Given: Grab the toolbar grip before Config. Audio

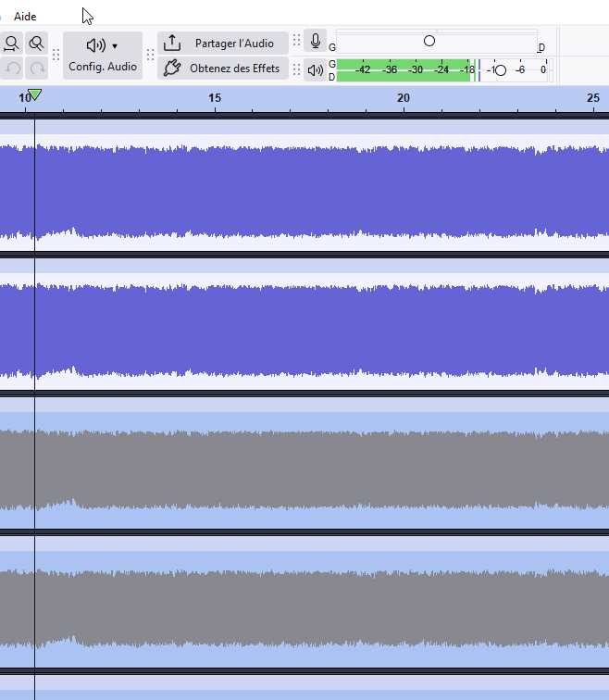Looking at the screenshot, I should 56,55.
